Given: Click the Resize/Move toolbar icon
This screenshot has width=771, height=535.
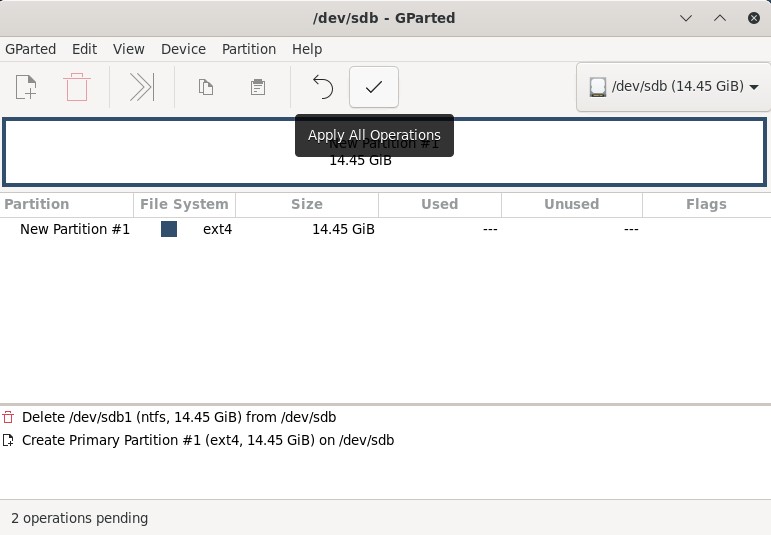Looking at the screenshot, I should point(142,88).
